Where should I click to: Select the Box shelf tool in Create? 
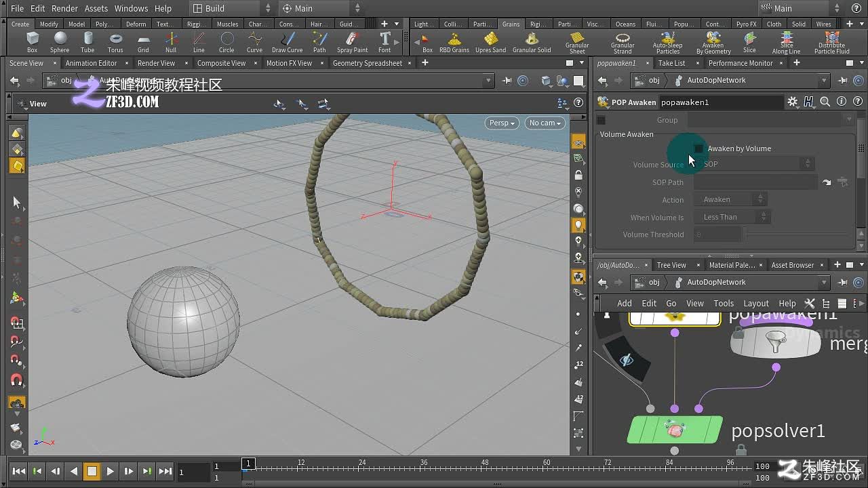[x=32, y=42]
